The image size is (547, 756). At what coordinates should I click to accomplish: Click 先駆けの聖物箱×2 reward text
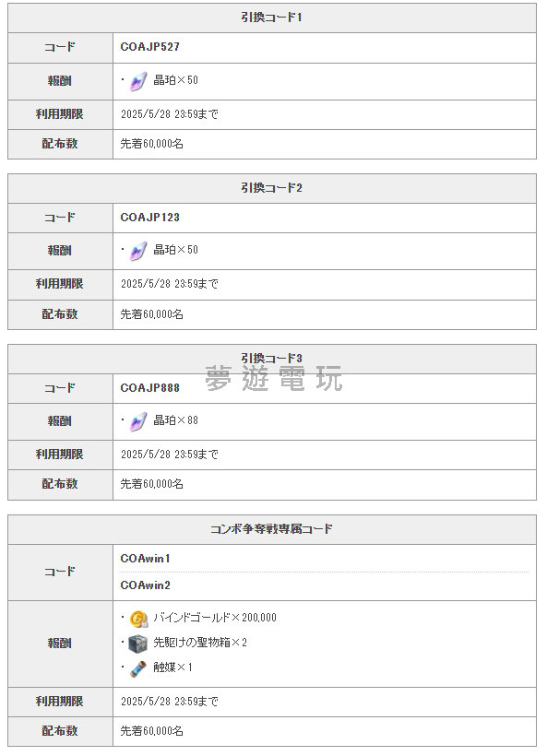pos(200,643)
